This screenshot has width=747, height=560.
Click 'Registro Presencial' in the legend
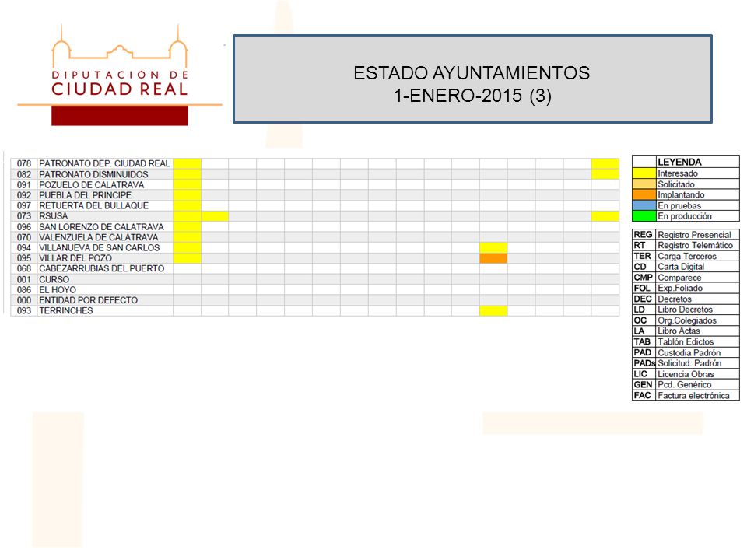coord(694,235)
